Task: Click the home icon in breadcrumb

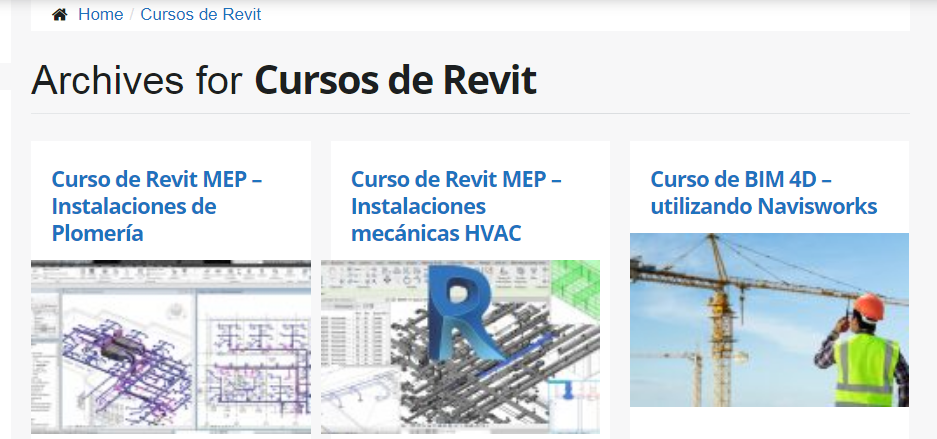Action: [60, 14]
